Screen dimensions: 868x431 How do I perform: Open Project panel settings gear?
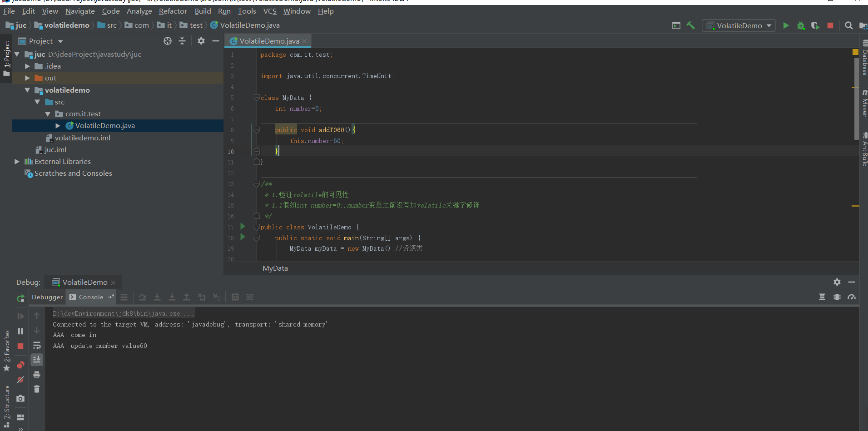201,41
